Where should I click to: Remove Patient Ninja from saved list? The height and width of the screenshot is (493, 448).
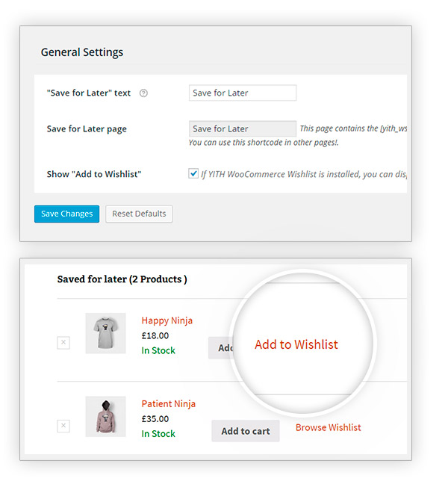click(63, 426)
